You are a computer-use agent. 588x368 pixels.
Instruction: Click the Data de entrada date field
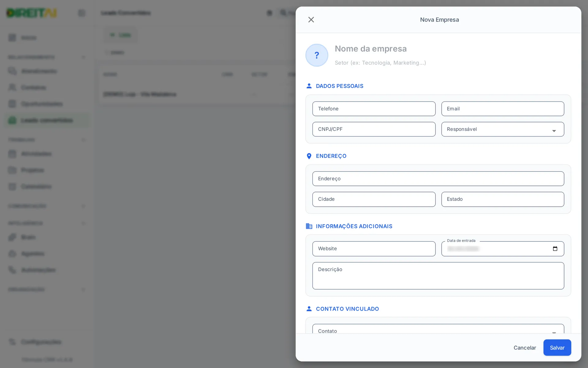pyautogui.click(x=503, y=249)
